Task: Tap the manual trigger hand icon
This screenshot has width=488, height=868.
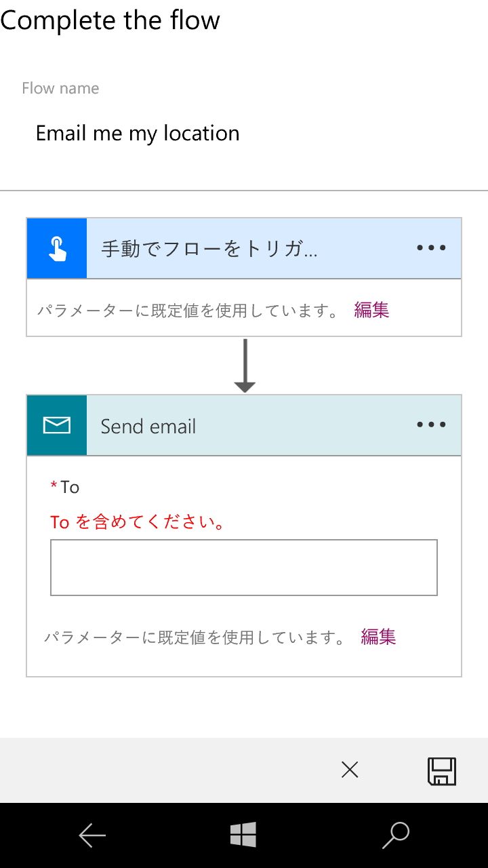Action: coord(57,248)
